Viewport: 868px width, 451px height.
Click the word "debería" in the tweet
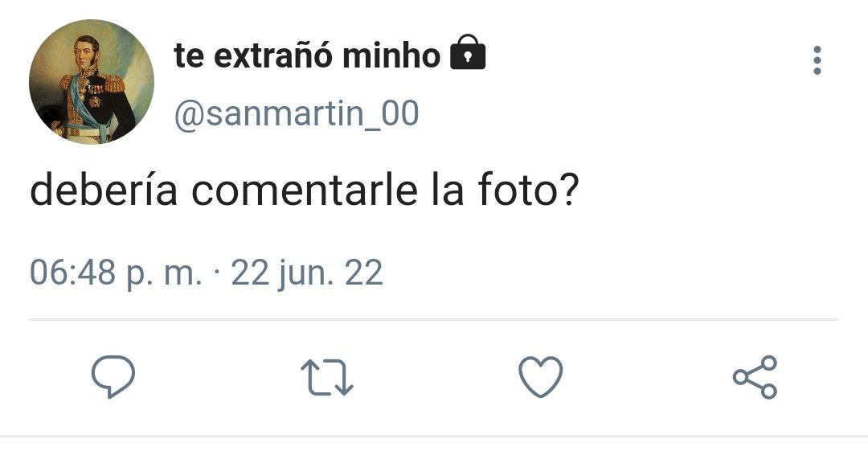(x=104, y=189)
